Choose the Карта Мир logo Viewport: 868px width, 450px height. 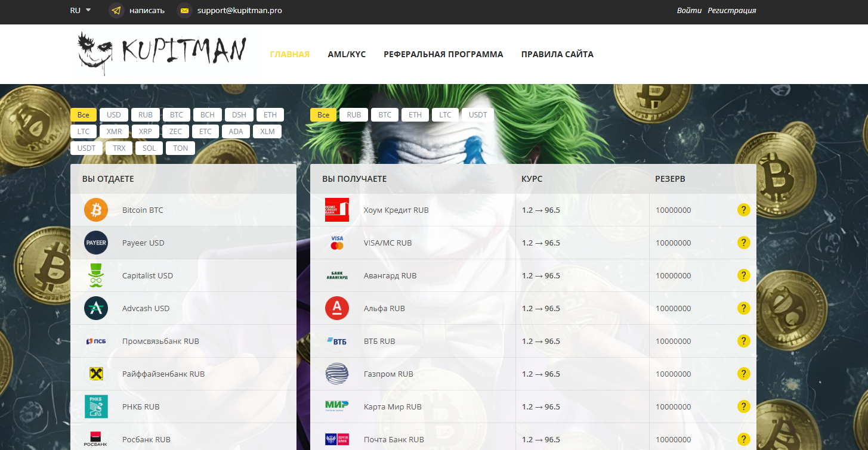coord(337,406)
